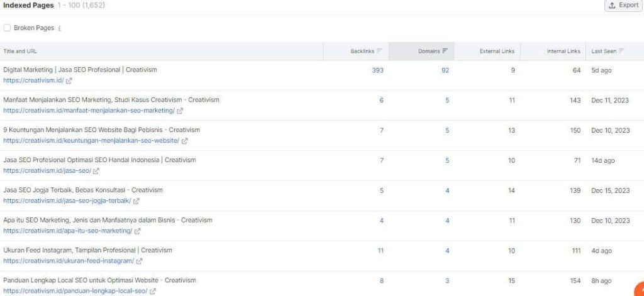Open the creativism.id/jasa-seo/ link
Screen dimensions: 644x296
[47, 171]
